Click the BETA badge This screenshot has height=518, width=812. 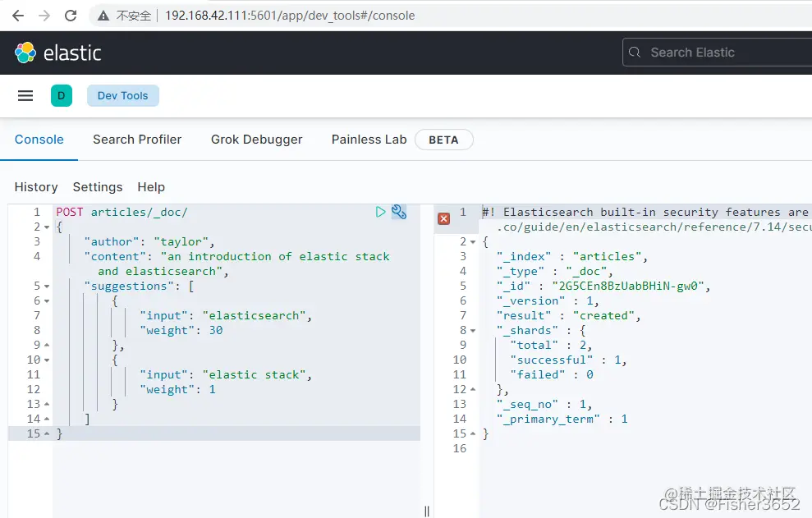point(444,140)
